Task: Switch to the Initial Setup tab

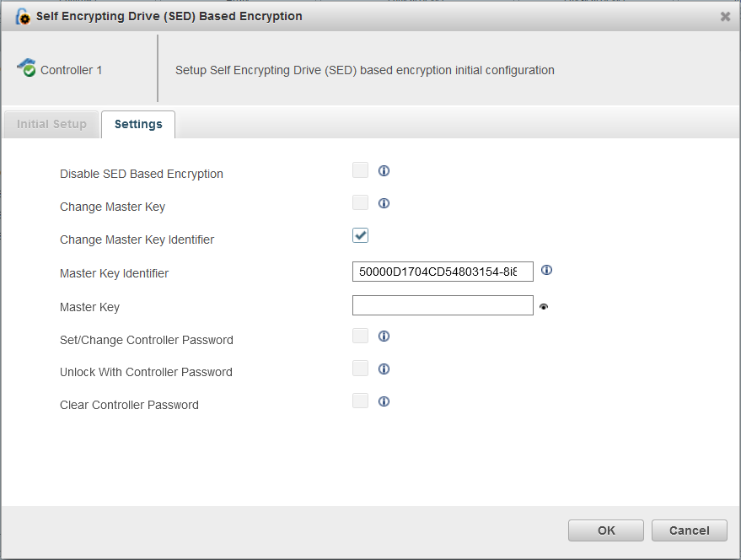Action: [51, 124]
